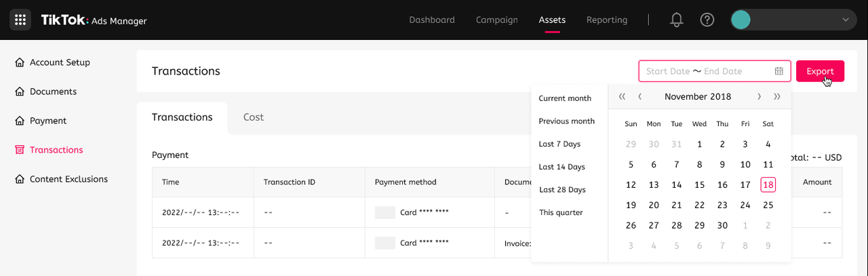Choose the Previous month preset
868x276 pixels.
tap(566, 121)
